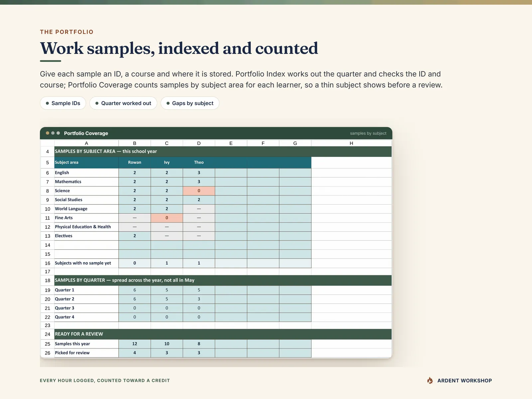Select the 'Picked for review' row label

tap(86, 353)
